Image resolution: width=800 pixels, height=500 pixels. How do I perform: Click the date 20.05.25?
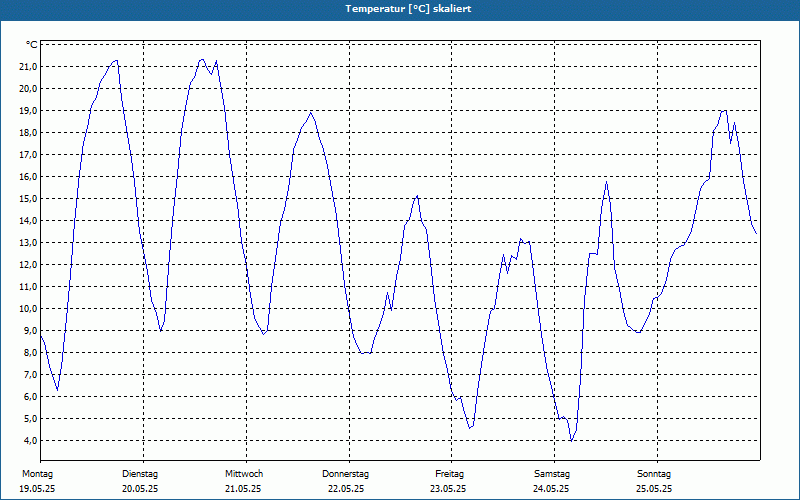140,489
